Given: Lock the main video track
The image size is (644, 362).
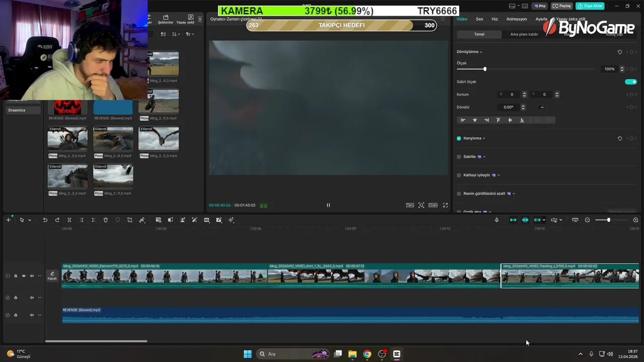Looking at the screenshot, I should coord(16,276).
